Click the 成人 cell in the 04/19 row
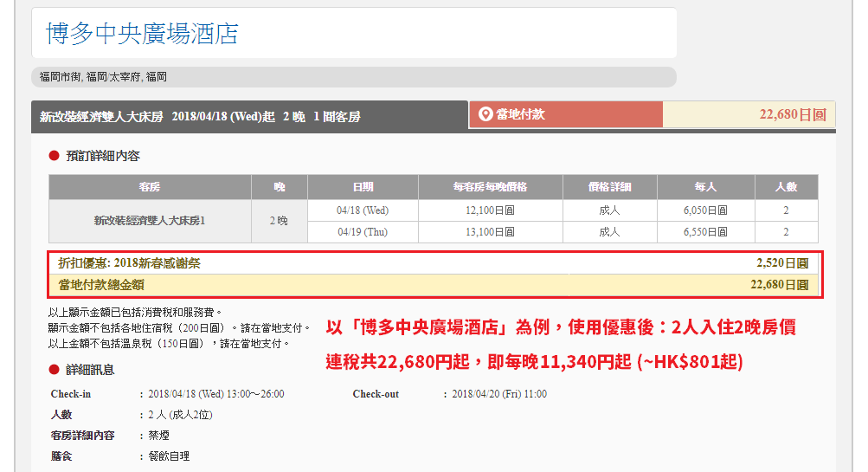Viewport: 868px width, 472px height. [609, 232]
